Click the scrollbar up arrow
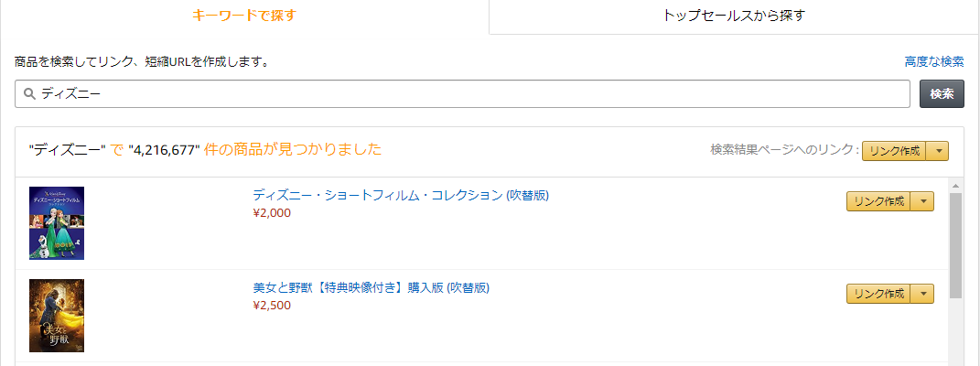The height and width of the screenshot is (366, 980). tap(955, 186)
